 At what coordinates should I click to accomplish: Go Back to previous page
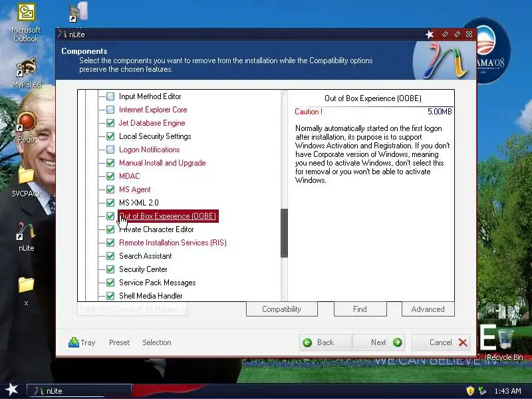pyautogui.click(x=326, y=342)
